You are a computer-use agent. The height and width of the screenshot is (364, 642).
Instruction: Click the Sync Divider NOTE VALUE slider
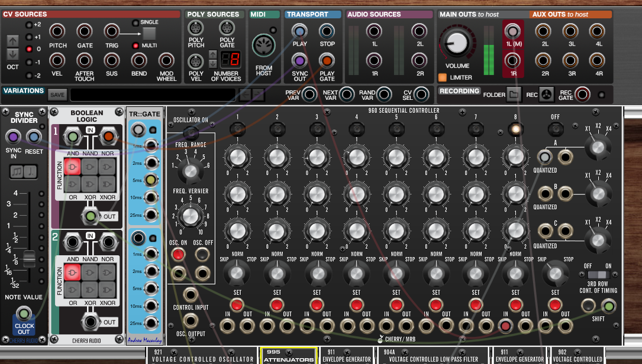click(x=29, y=258)
